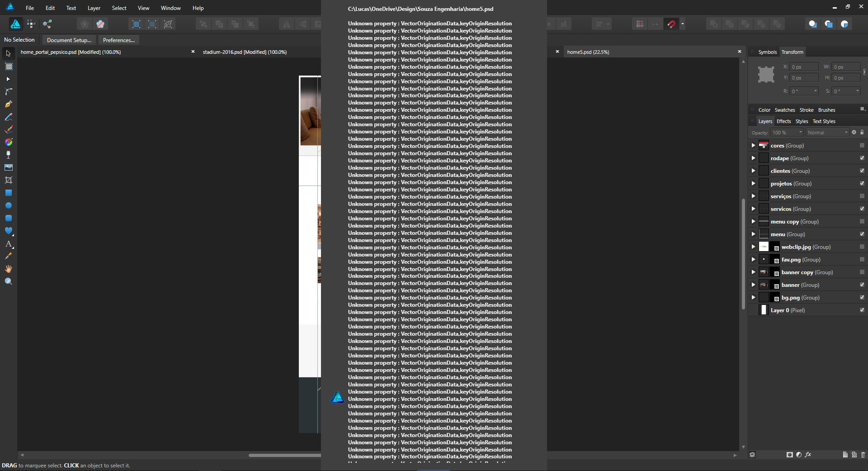
Task: Open Preferences from the context toolbar
Action: pyautogui.click(x=118, y=40)
